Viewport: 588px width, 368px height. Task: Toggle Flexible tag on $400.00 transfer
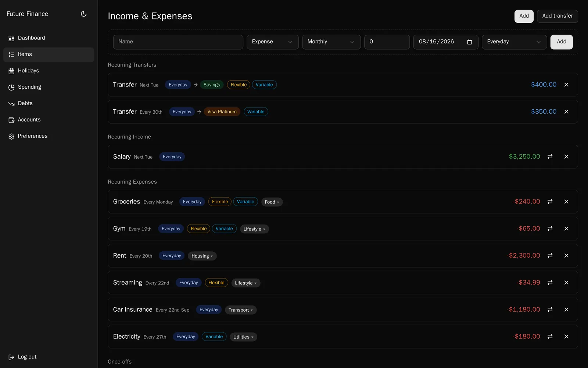click(x=239, y=85)
